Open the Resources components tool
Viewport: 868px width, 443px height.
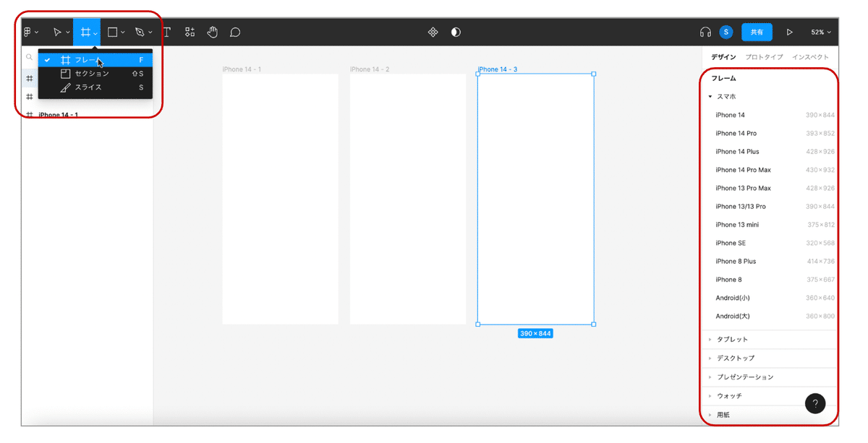click(x=190, y=33)
